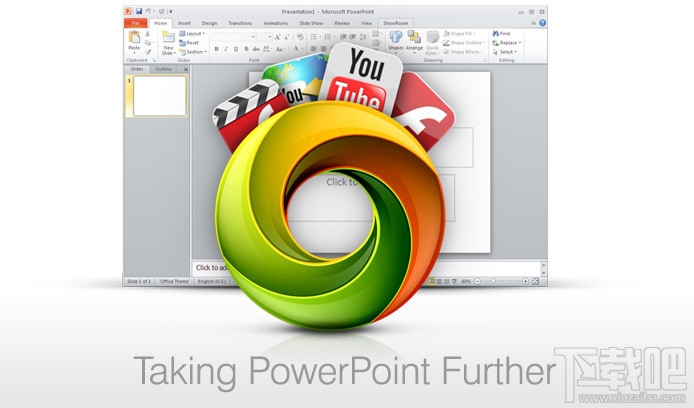Close the Slides/Outline pane
Screen dimensions: 694x408
click(186, 69)
